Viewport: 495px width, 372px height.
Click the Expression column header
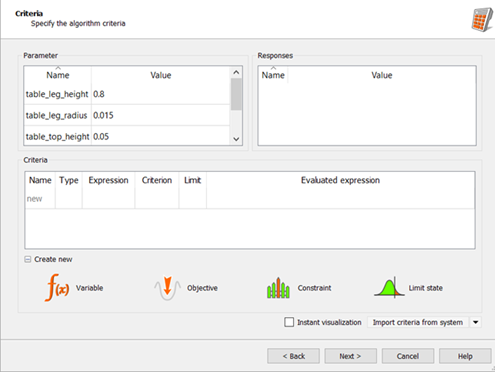(108, 180)
